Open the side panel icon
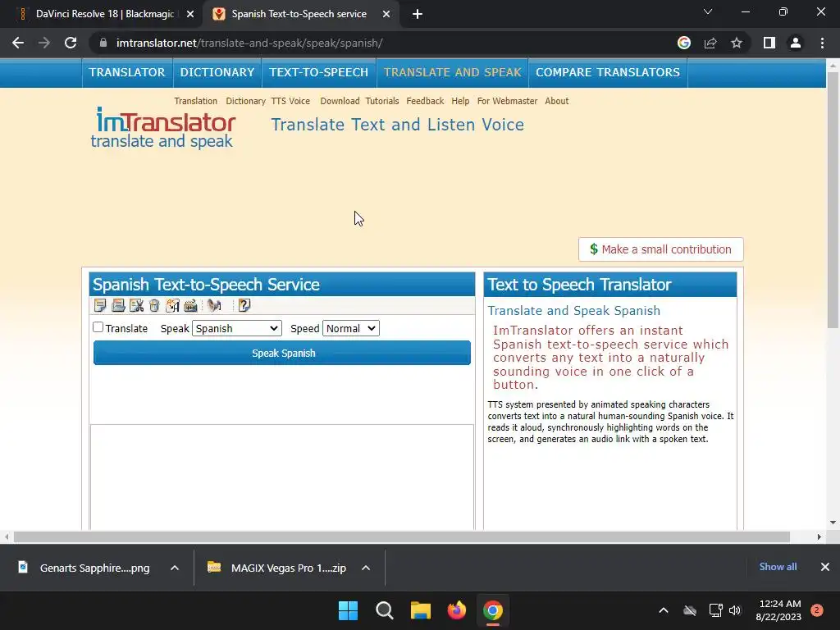This screenshot has height=630, width=840. [769, 43]
